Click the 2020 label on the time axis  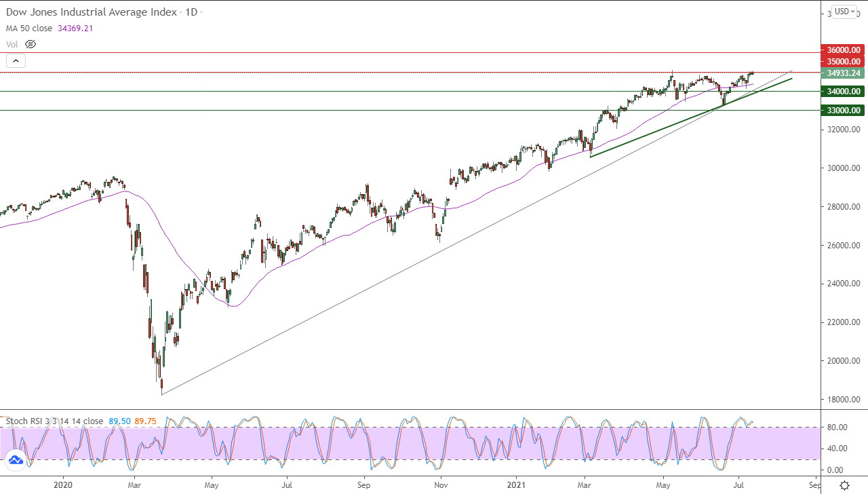click(x=62, y=485)
